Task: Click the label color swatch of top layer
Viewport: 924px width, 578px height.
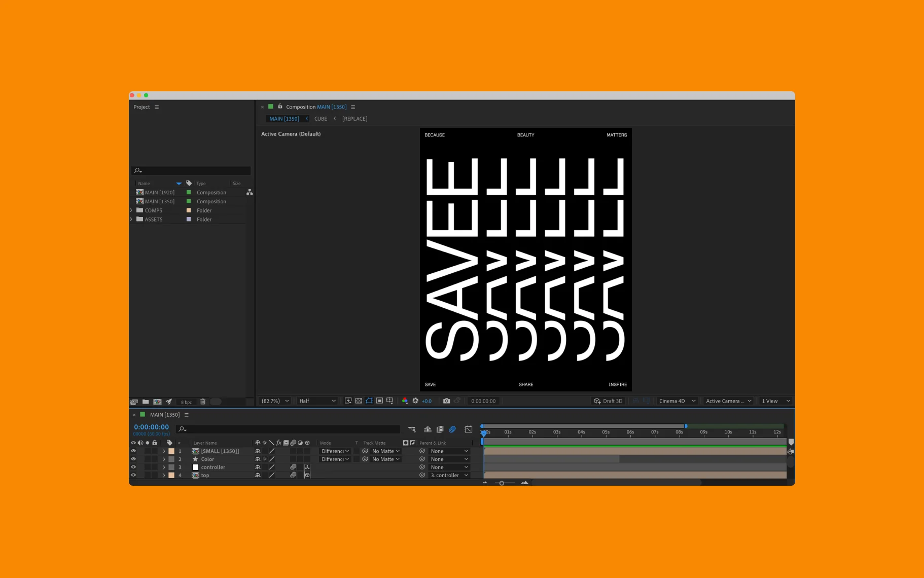Action: click(171, 475)
